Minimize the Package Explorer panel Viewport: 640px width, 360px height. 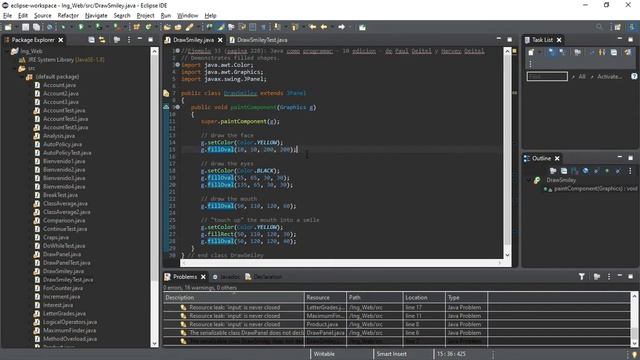click(140, 39)
